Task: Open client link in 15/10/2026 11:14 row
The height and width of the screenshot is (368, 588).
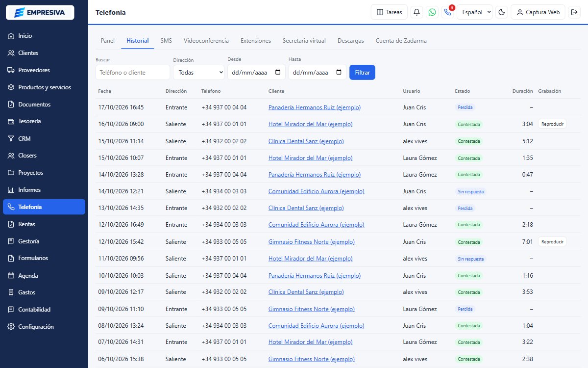Action: [306, 141]
